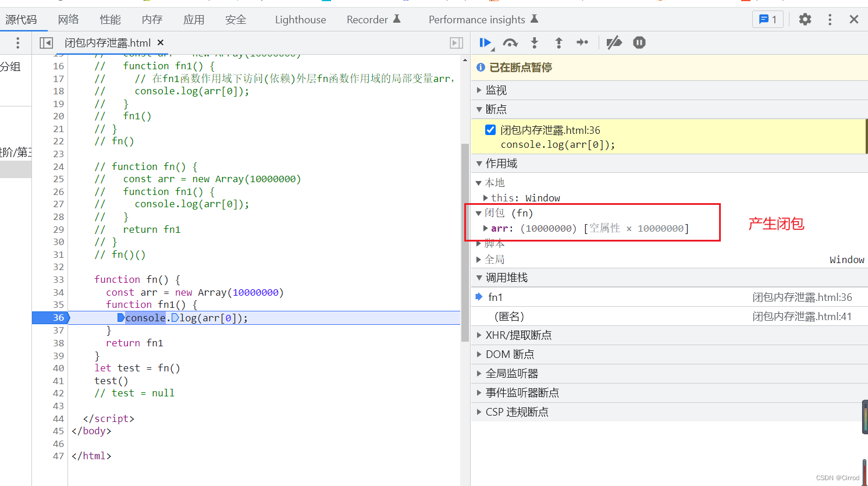Click line number 41 in the gutter
The height and width of the screenshot is (486, 868).
(x=58, y=381)
